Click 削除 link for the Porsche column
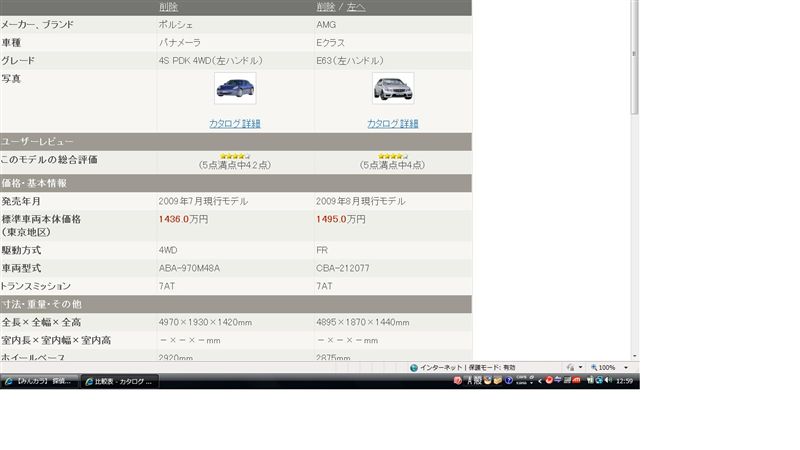 pos(168,7)
